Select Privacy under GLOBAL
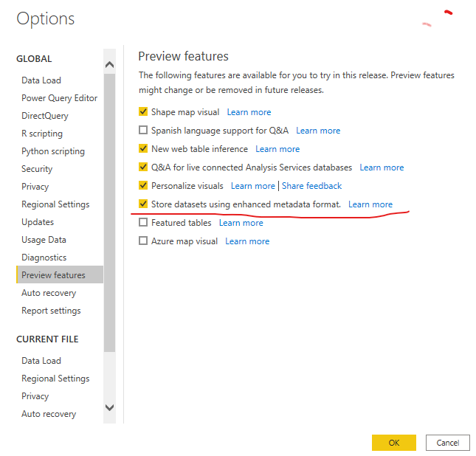Screen dimensions: 476x456 coord(35,187)
